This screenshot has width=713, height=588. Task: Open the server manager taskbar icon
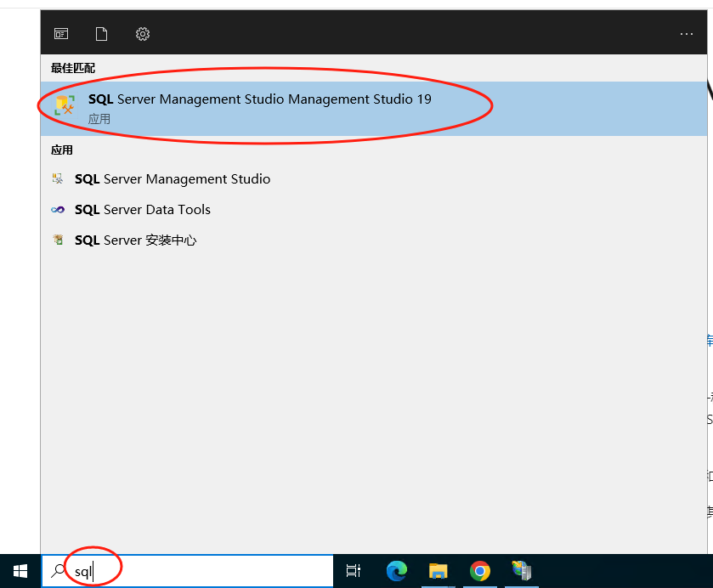[x=522, y=571]
